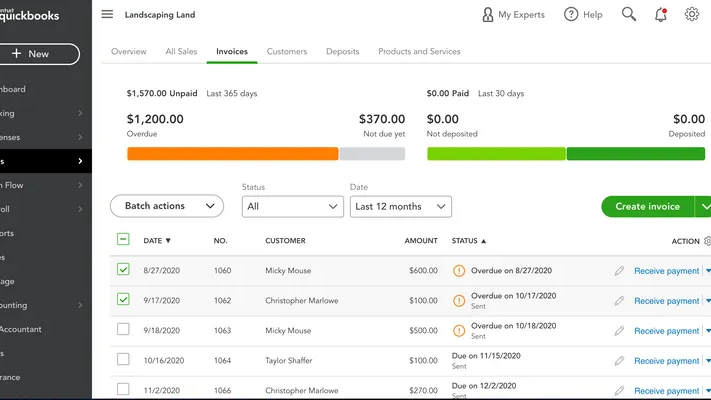The height and width of the screenshot is (400, 711).
Task: Go to Products and Services tab
Action: click(x=419, y=52)
